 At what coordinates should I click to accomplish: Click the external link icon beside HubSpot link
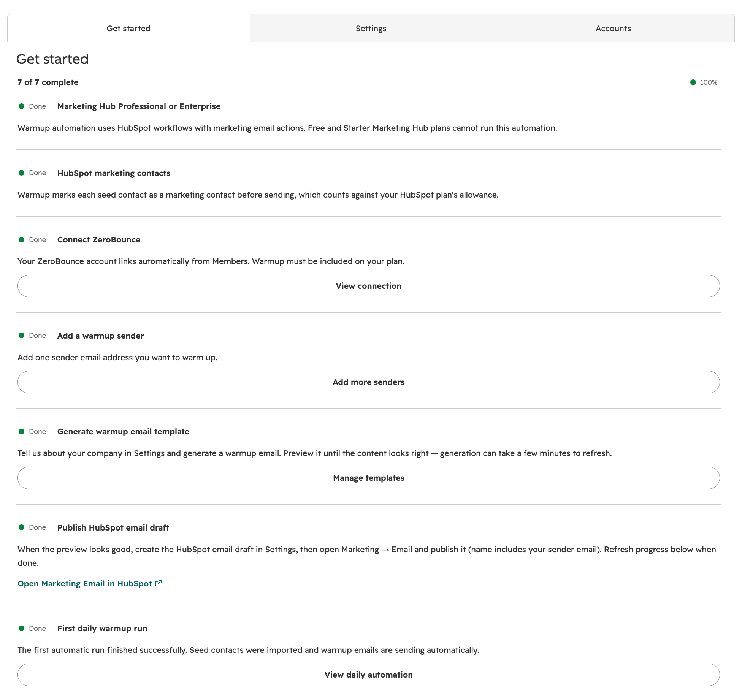click(159, 583)
